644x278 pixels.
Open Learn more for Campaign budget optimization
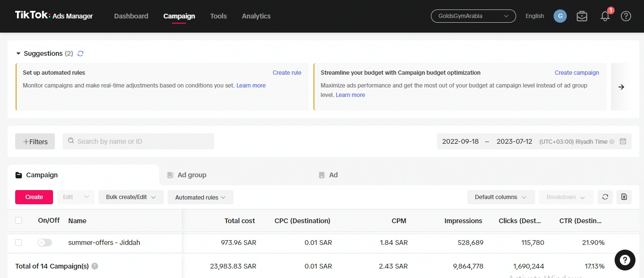pos(350,95)
